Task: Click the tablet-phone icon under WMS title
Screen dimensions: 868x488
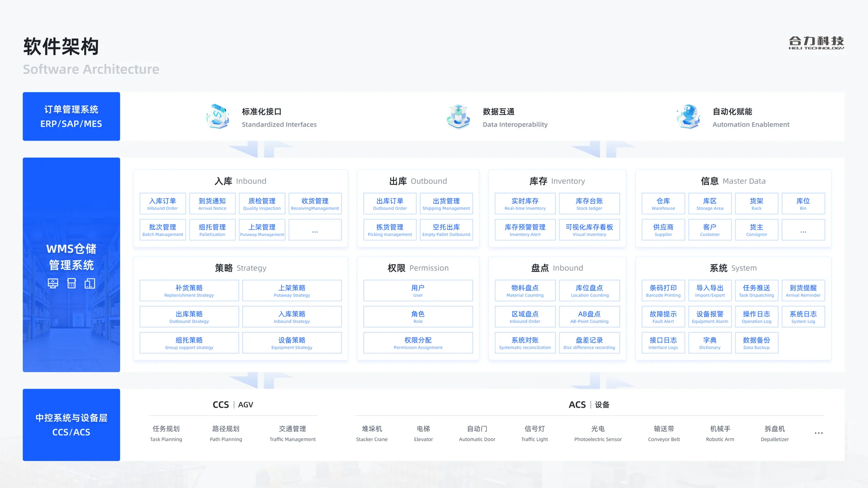Action: [x=90, y=284]
